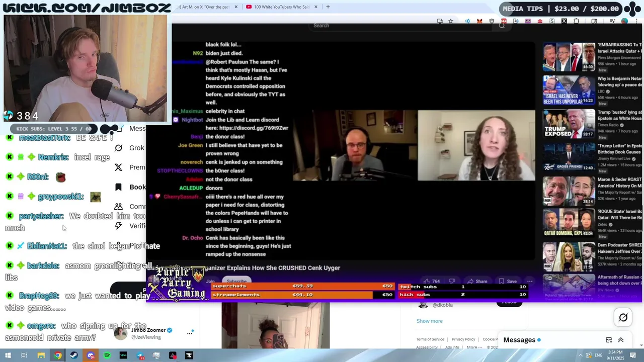Close the '100 White YouTubers' tab
The width and height of the screenshot is (644, 362).
coord(316,7)
